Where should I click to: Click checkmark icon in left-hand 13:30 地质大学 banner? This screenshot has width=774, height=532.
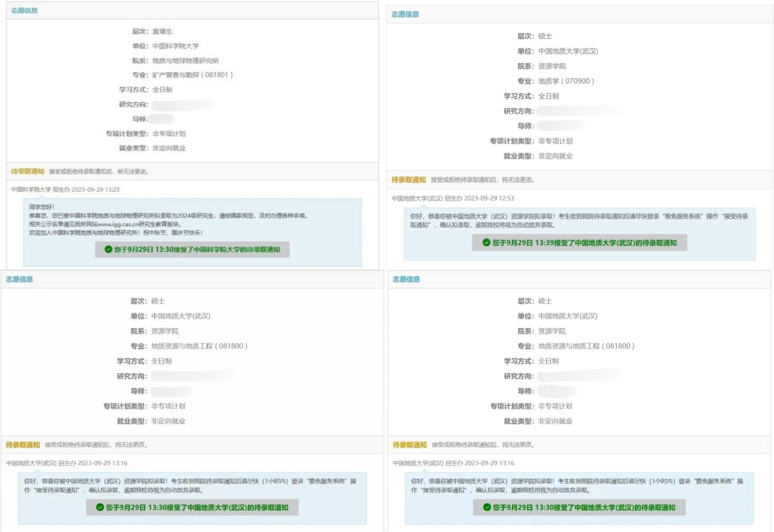point(100,507)
